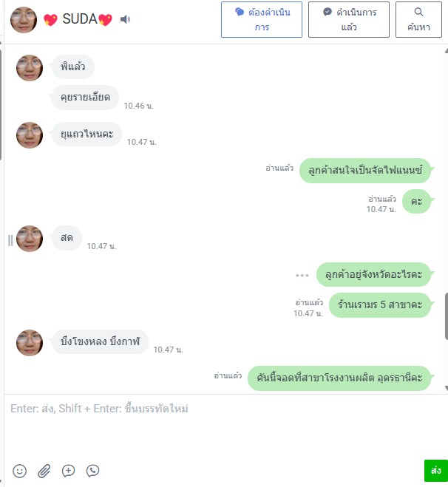This screenshot has height=487, width=448.
Task: Mark chat as ต้องดำเนินการ
Action: 262,19
